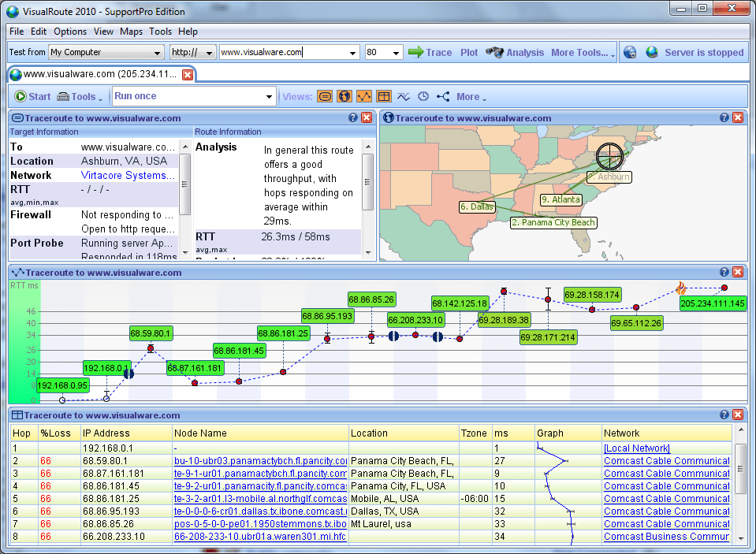Click the 68.59.80.1 graph node label

coord(151,333)
